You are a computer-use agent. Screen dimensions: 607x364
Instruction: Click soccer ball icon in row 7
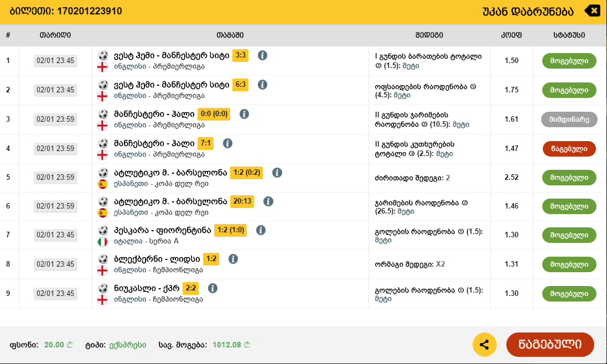[103, 230]
